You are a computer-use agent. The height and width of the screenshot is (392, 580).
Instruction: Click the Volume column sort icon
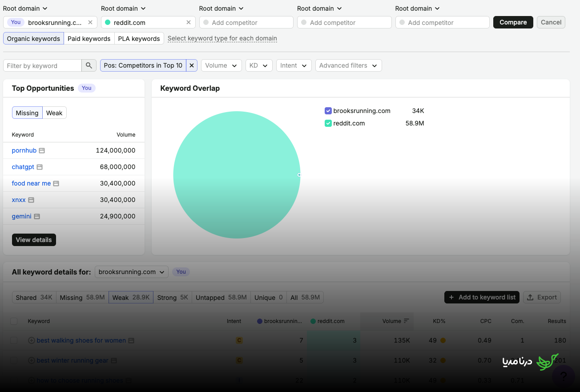(x=406, y=321)
